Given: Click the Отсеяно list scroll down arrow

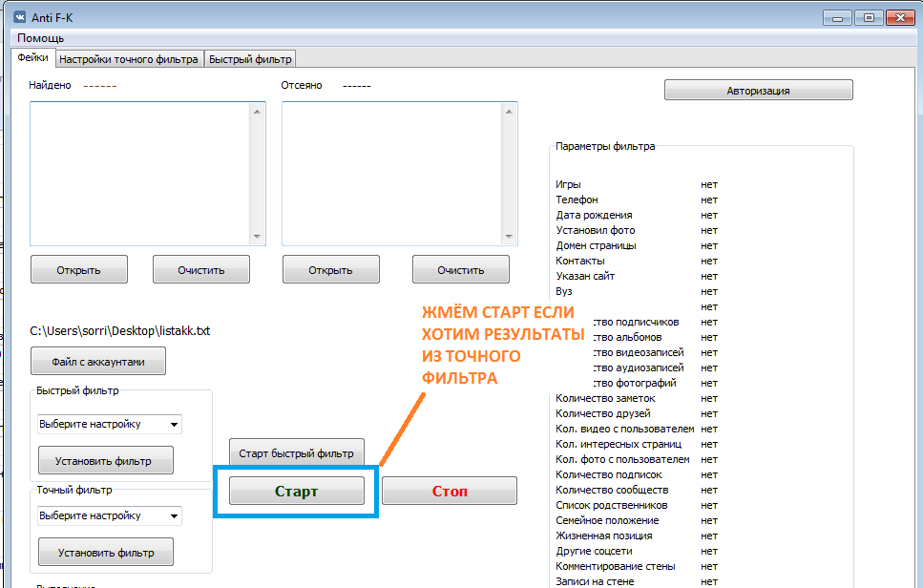Looking at the screenshot, I should [509, 237].
